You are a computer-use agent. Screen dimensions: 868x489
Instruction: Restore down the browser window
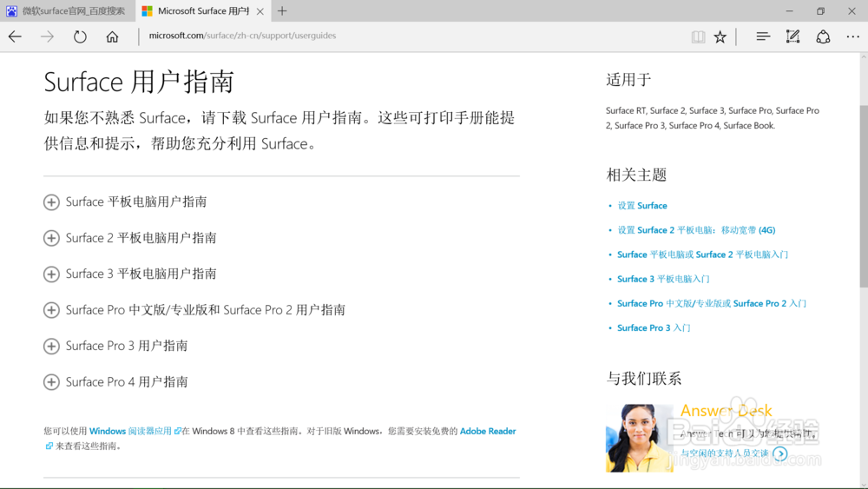[820, 10]
